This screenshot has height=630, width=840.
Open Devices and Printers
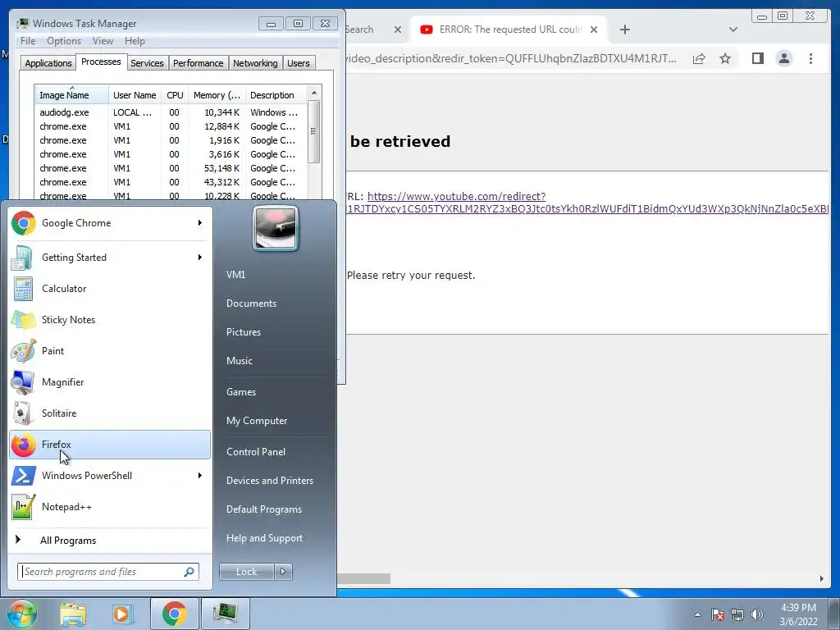click(269, 481)
